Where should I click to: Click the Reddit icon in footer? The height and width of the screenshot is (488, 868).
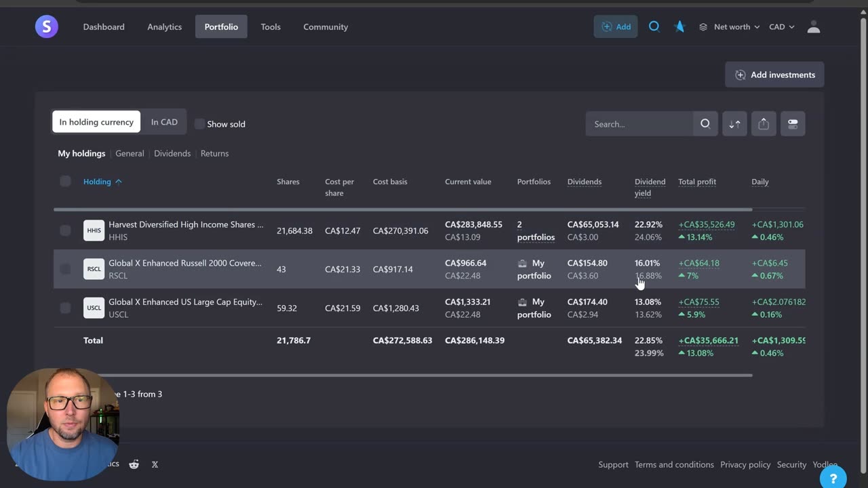tap(134, 464)
